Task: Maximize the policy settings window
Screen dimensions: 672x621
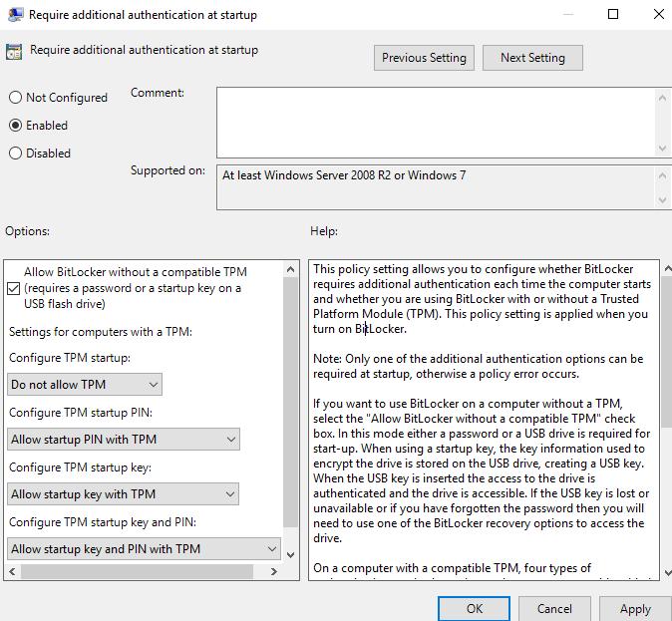Action: point(613,14)
